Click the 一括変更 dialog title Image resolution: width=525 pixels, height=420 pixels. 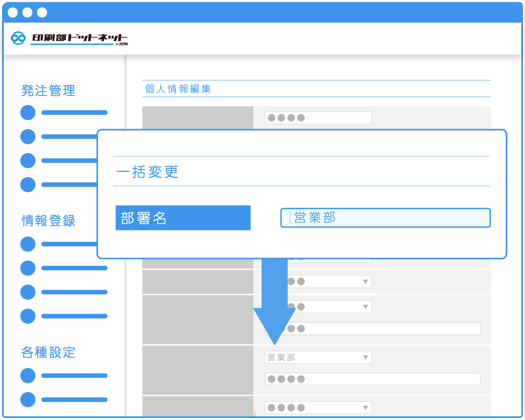(x=147, y=172)
